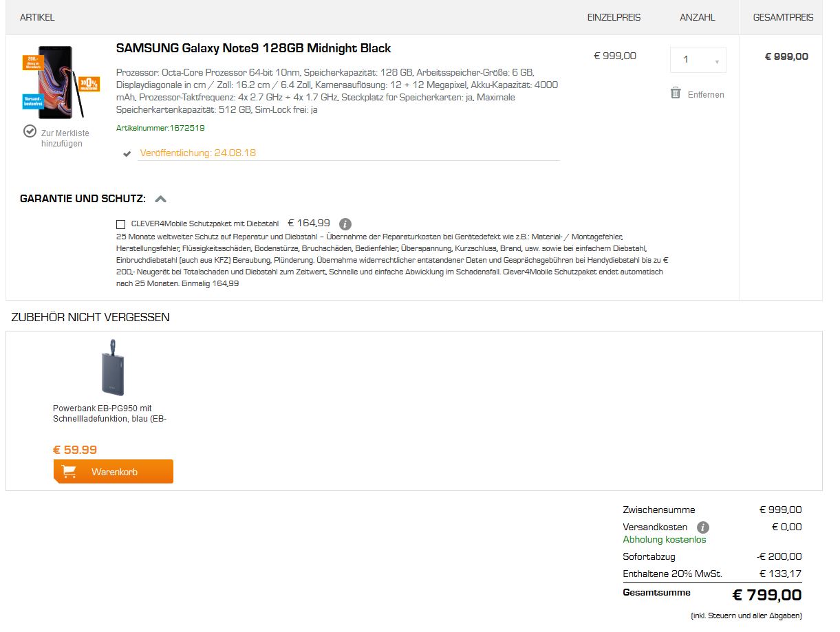Image resolution: width=840 pixels, height=632 pixels.
Task: Click the Sofortabzug -€ 200,00 value
Action: coord(779,556)
